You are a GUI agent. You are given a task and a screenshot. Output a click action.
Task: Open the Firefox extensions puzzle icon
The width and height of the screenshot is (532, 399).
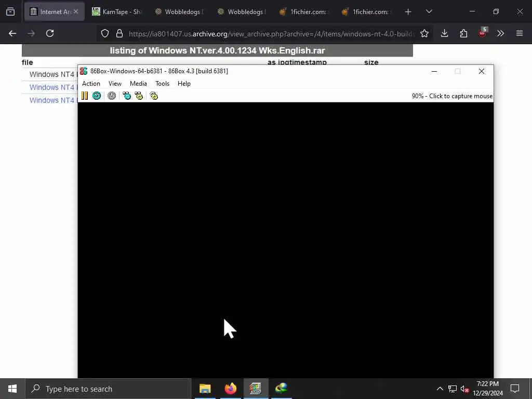click(x=463, y=33)
